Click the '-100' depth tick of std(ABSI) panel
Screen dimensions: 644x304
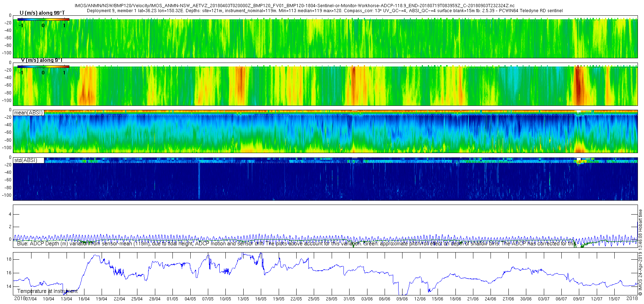[x=7, y=195]
